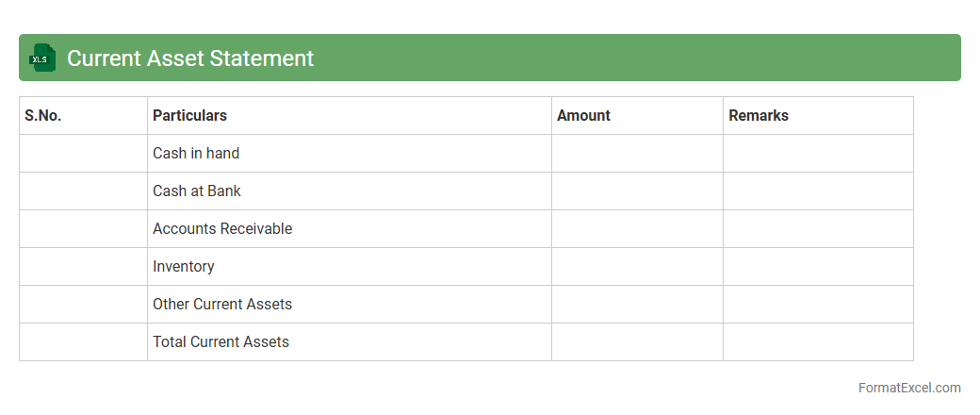The image size is (980, 415).
Task: Click Remarks cell for Accounts Receivable
Action: pos(818,228)
